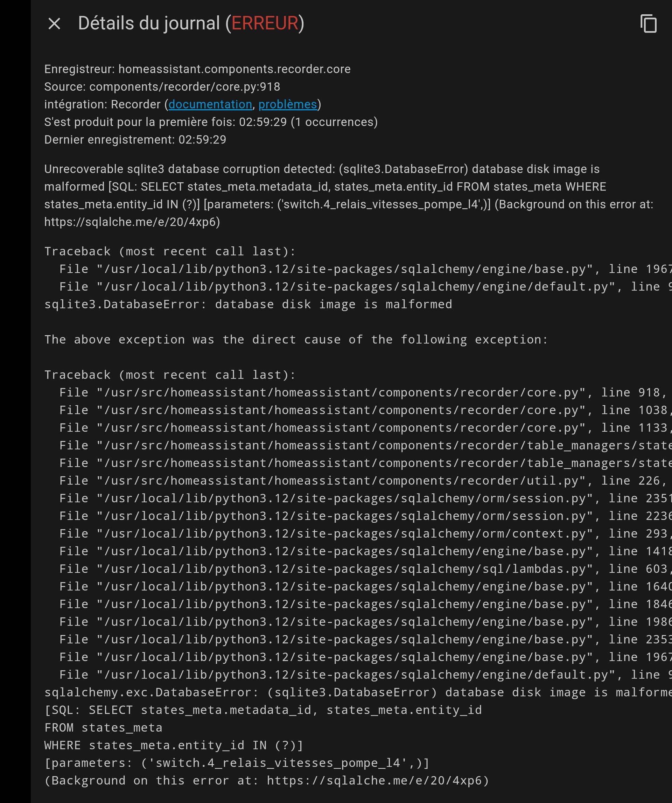672x803 pixels.
Task: Click the traceback line for core.py line 918
Action: [363, 393]
